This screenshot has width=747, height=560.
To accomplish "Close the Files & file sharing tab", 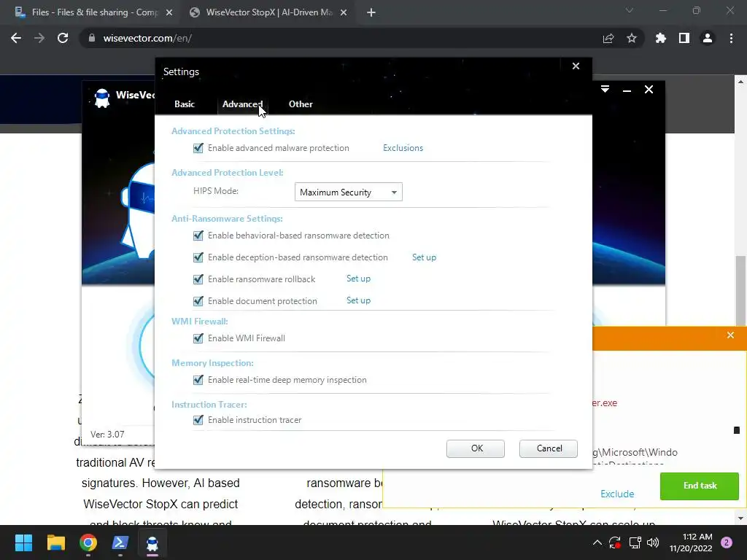I will pos(169,13).
